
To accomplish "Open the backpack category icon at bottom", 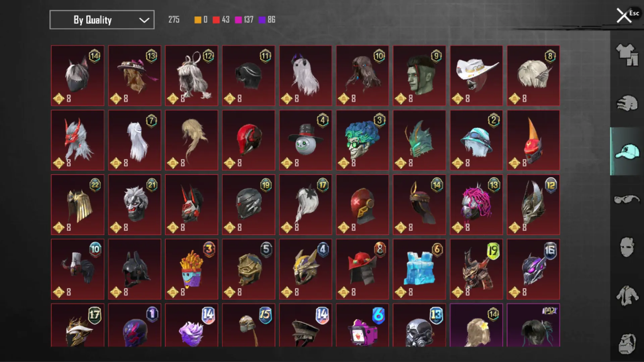I will coord(627,344).
